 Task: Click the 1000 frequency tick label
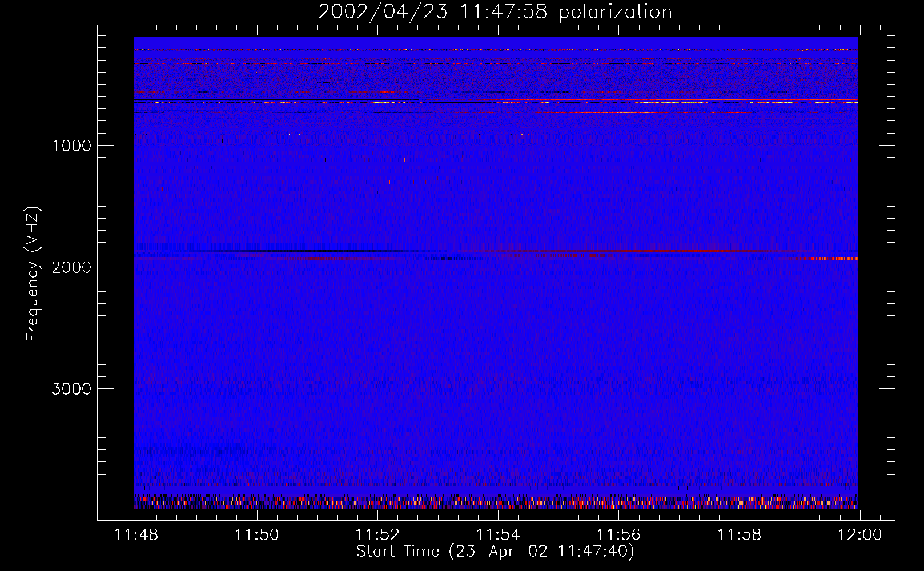[x=71, y=146]
